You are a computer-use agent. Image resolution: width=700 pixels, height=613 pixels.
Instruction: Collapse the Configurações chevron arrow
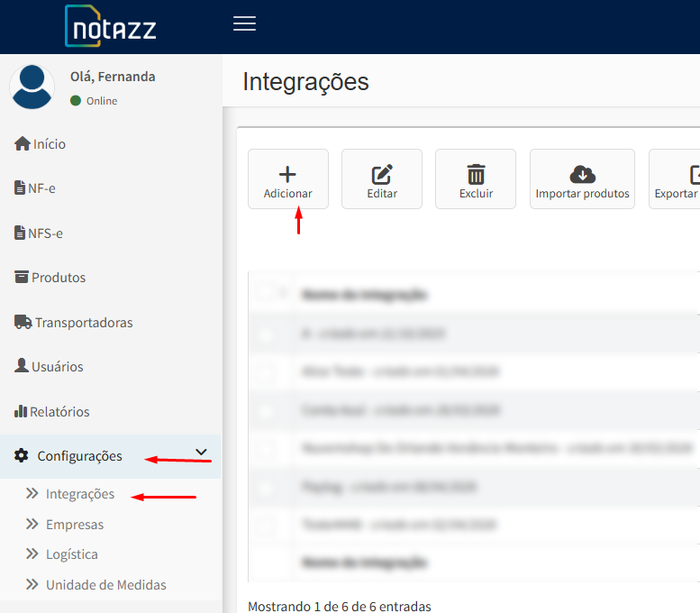point(201,453)
